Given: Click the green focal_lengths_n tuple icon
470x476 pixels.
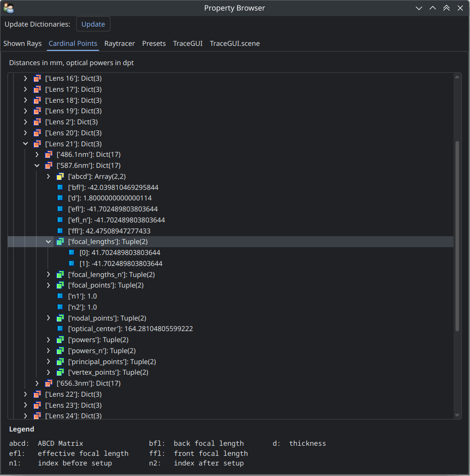Looking at the screenshot, I should pos(60,274).
